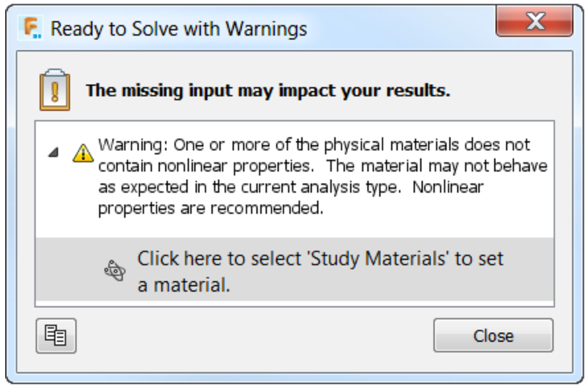Click the Study Materials atom icon
This screenshot has height=388, width=588.
[115, 271]
